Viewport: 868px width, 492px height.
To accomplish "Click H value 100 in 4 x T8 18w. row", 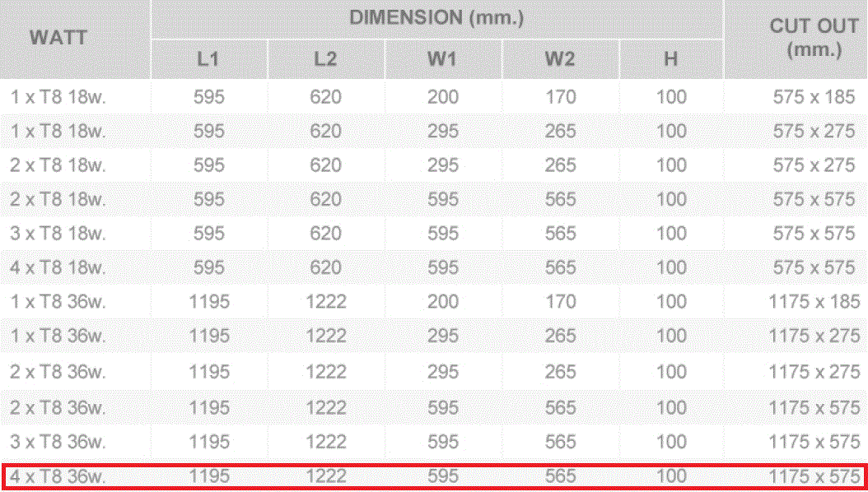I will [x=671, y=267].
